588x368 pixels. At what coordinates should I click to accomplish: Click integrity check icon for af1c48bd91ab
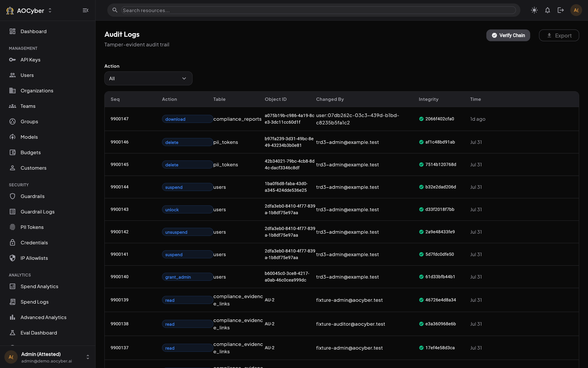pos(421,142)
